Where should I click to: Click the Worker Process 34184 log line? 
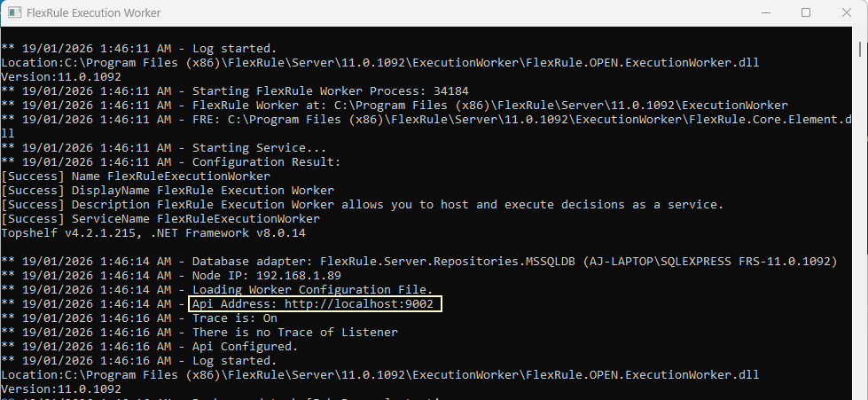(235, 90)
